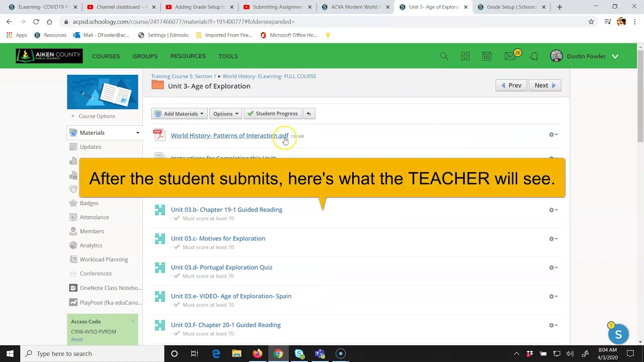This screenshot has height=362, width=644.
Task: Click the puzzle icon for Unit 03.f
Action: point(160,325)
